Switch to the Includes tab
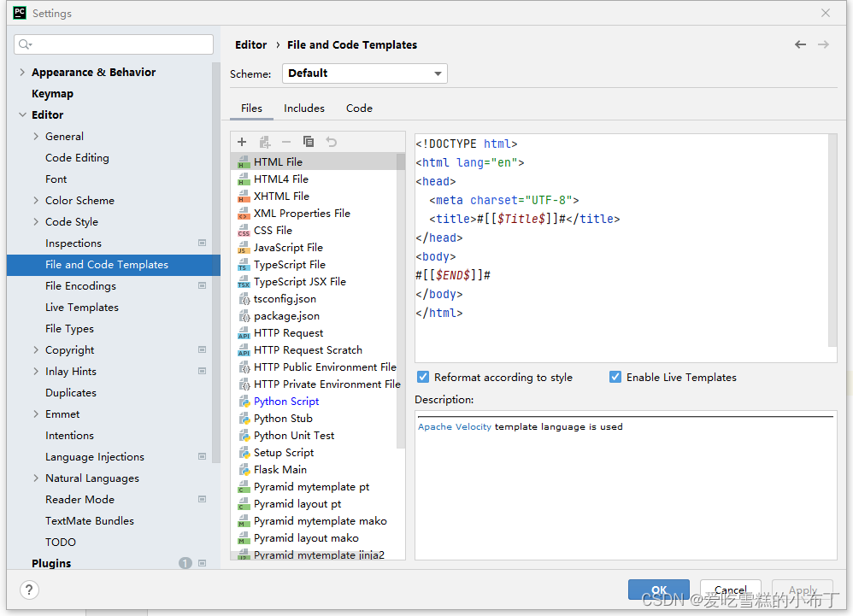 click(x=304, y=109)
